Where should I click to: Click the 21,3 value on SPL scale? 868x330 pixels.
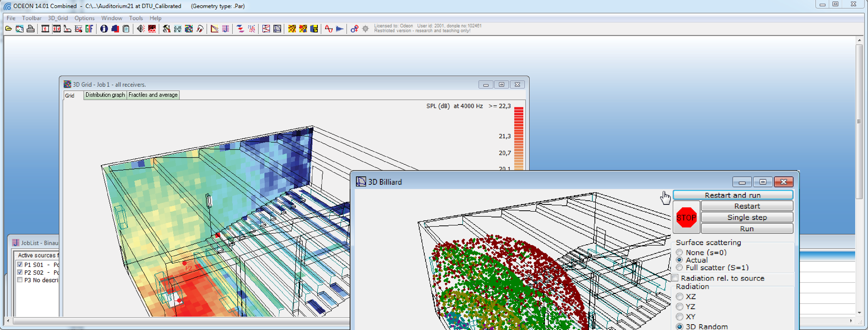(505, 136)
